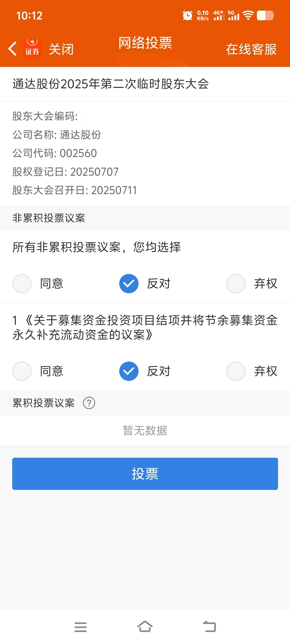Viewport: 290px width, 644px height.
Task: Tap the 网络投票 page title
Action: pos(145,43)
